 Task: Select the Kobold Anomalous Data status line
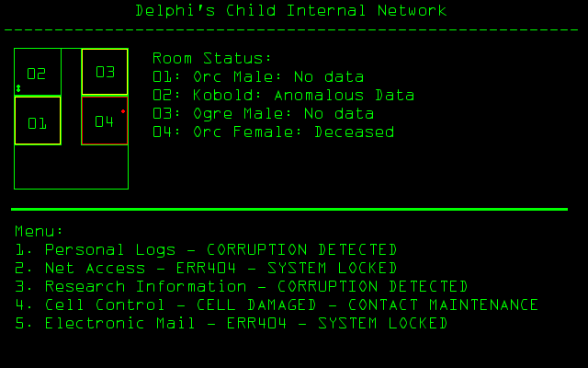click(x=283, y=95)
